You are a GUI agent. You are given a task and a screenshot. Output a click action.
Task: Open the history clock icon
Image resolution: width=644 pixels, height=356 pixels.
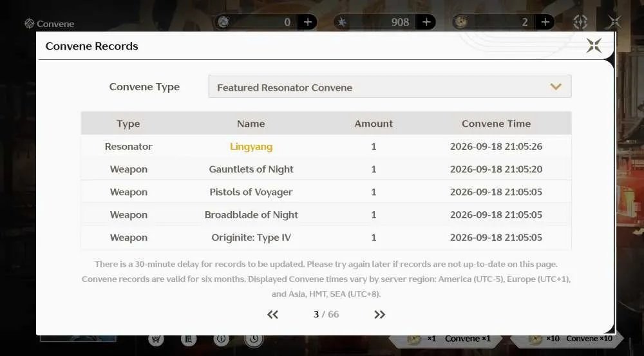[254, 339]
